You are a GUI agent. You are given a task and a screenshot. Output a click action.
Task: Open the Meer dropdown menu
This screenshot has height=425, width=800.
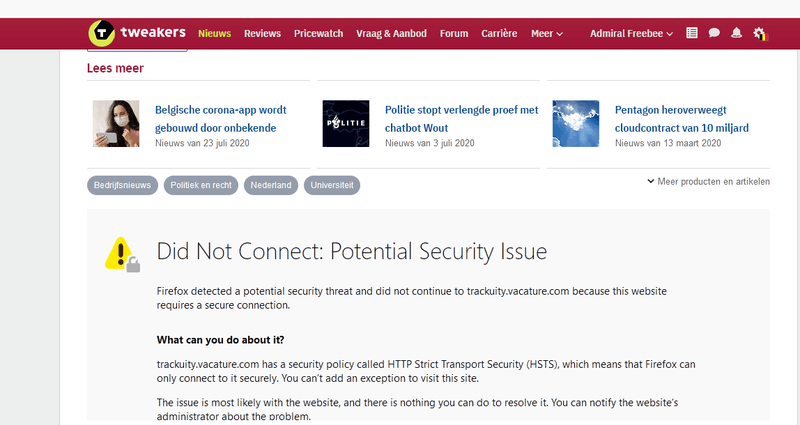(x=546, y=34)
